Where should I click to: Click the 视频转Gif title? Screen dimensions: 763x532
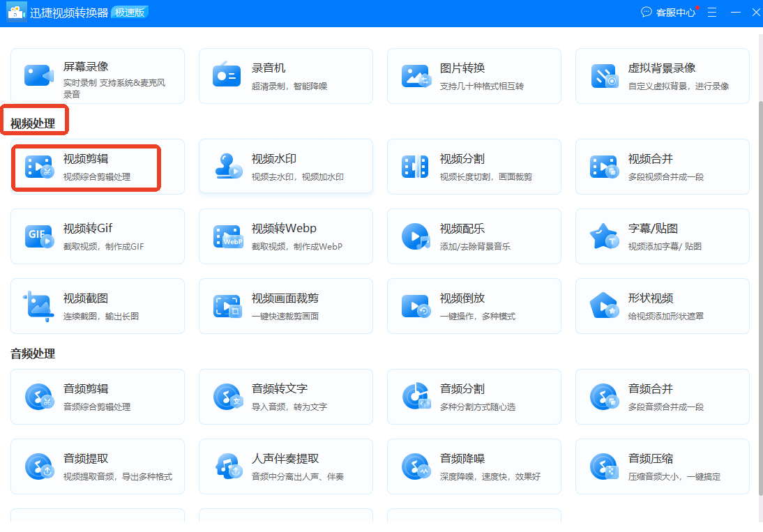click(x=88, y=229)
